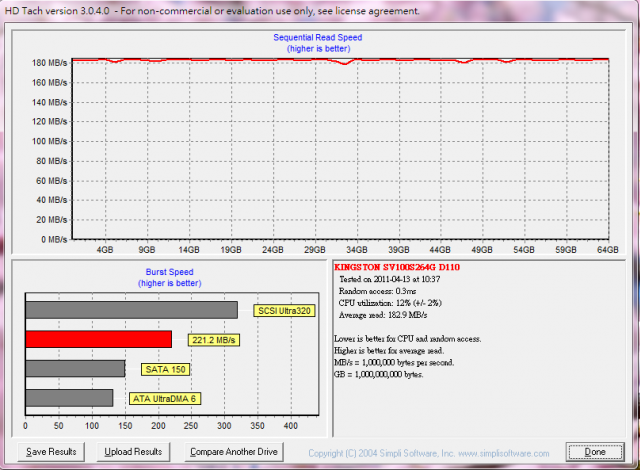This screenshot has width=640, height=470.
Task: Click the Save Results button
Action: tap(51, 452)
